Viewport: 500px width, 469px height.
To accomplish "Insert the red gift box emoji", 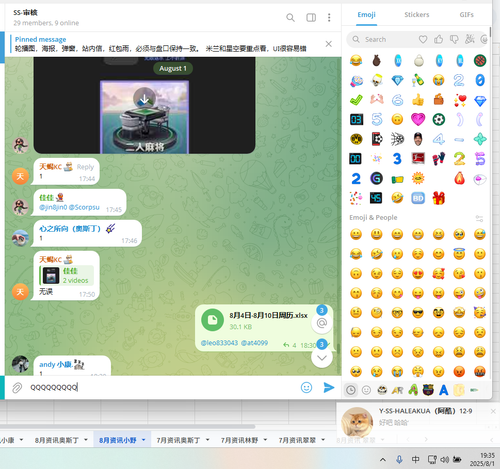I will click(439, 198).
